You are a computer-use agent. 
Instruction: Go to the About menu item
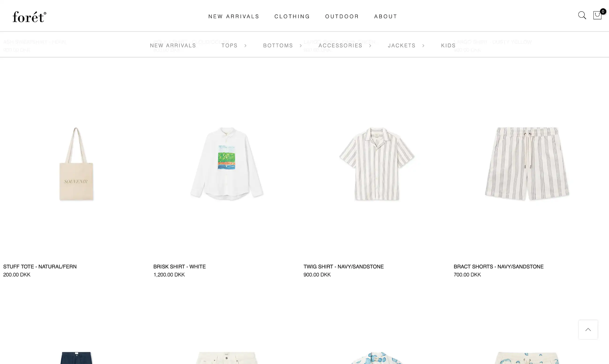tap(385, 16)
